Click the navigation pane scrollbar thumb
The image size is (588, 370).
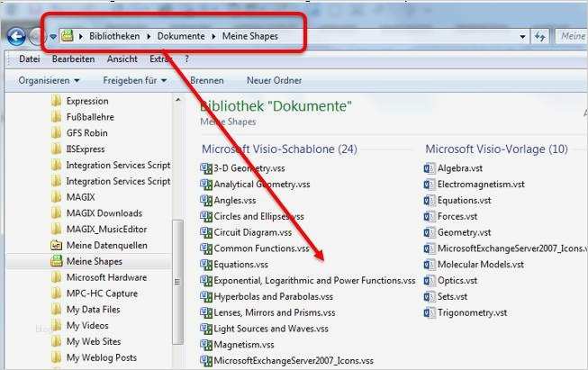pos(177,282)
